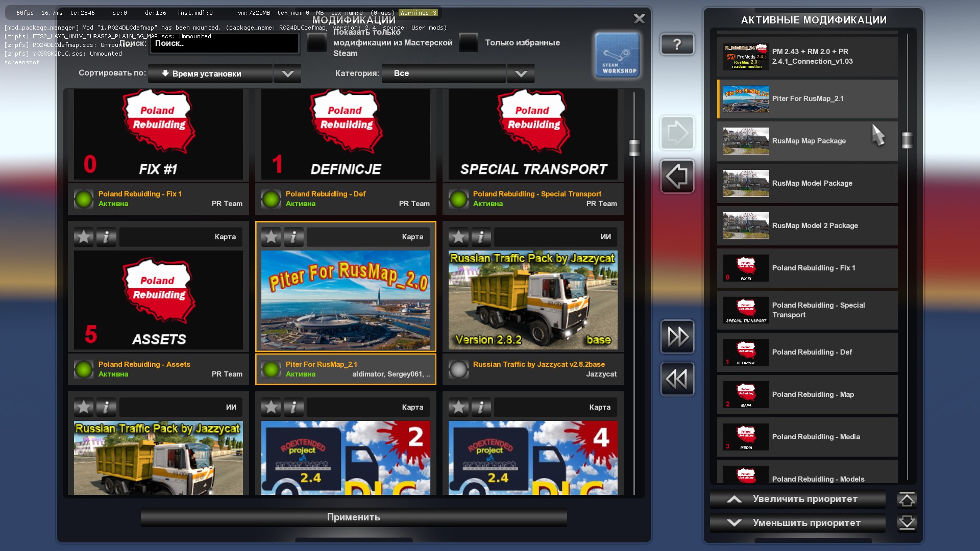Screen dimensions: 980x551
Task: Toggle show only Steam Workshop mods checkbox
Action: tap(316, 43)
